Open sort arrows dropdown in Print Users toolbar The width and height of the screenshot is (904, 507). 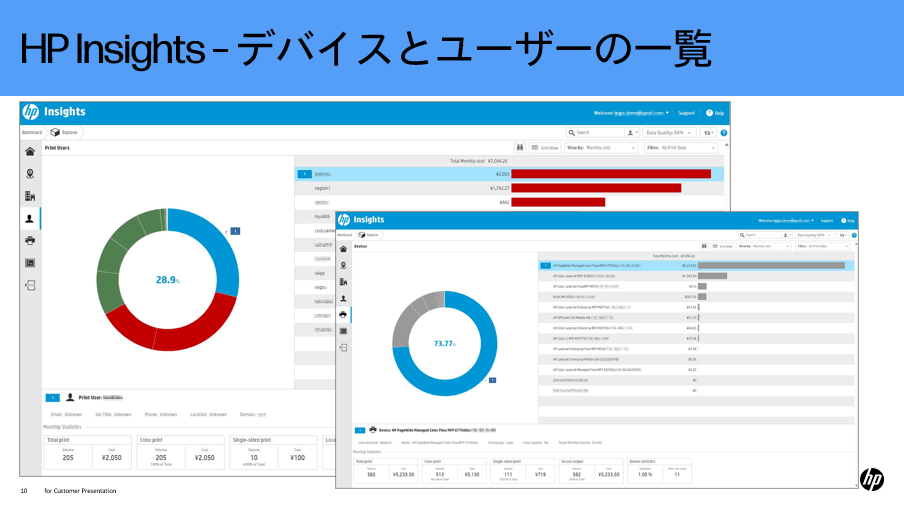(709, 133)
